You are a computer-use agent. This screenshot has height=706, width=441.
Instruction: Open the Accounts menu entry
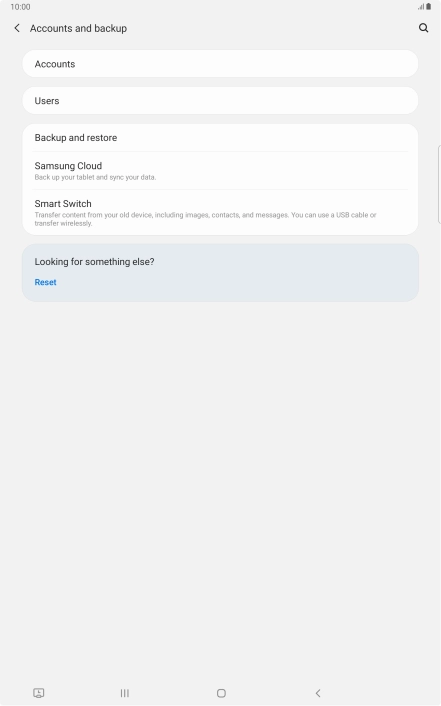220,63
